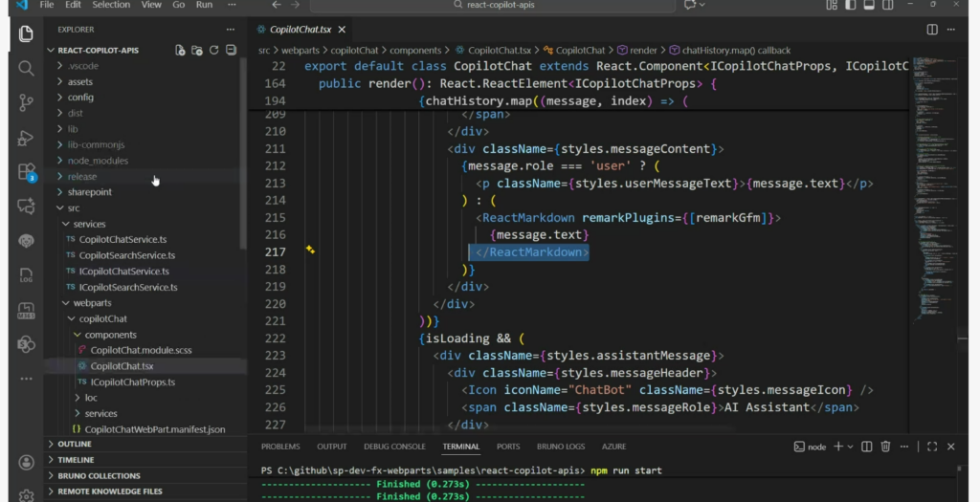The width and height of the screenshot is (980, 502).
Task: Open the Selection menu
Action: coord(111,5)
